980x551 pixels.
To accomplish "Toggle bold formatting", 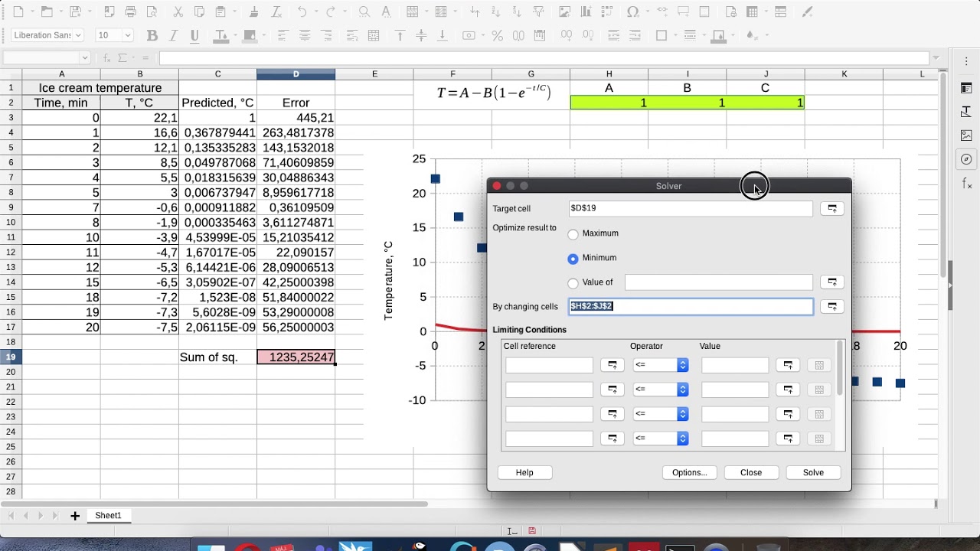I will (x=152, y=35).
